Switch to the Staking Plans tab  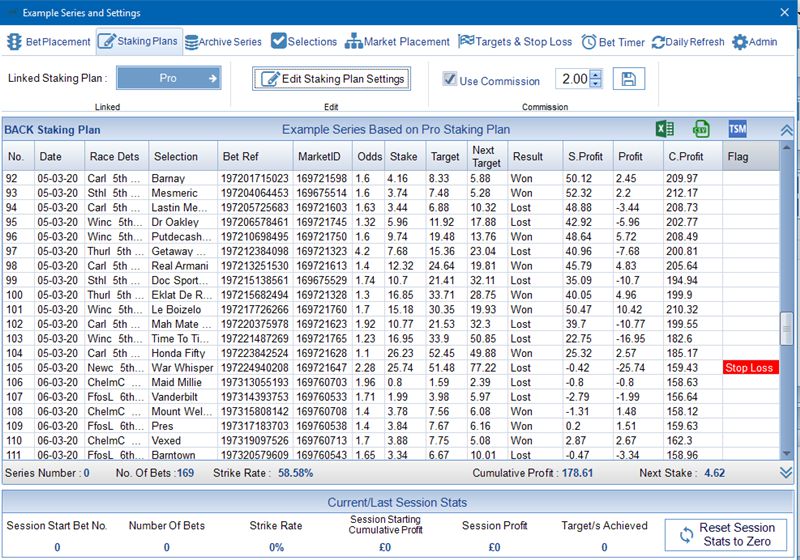(139, 41)
